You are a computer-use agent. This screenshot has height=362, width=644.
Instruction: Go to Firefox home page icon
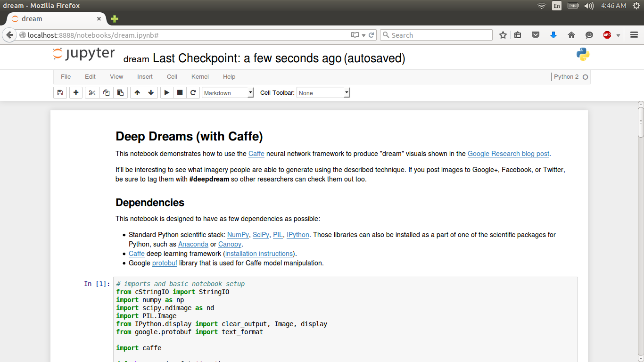point(571,35)
